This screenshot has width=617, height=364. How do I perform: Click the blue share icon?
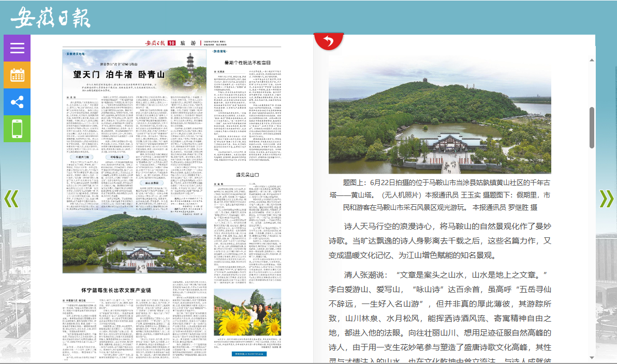point(17,102)
